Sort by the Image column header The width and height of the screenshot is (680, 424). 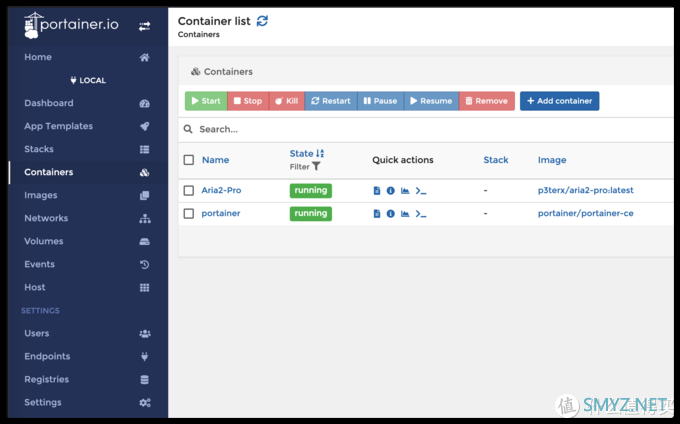(x=552, y=160)
